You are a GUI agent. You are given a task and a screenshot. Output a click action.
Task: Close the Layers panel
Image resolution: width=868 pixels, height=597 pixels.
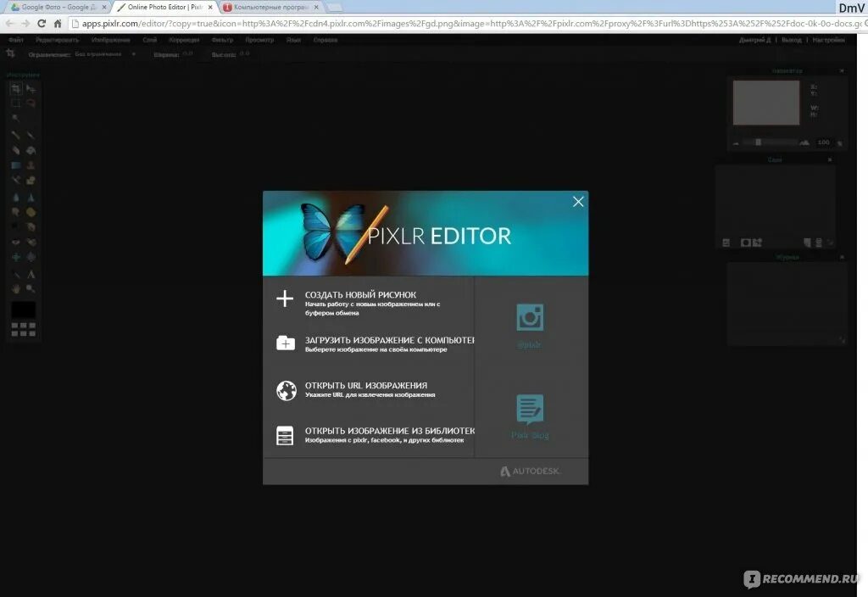[x=830, y=159]
